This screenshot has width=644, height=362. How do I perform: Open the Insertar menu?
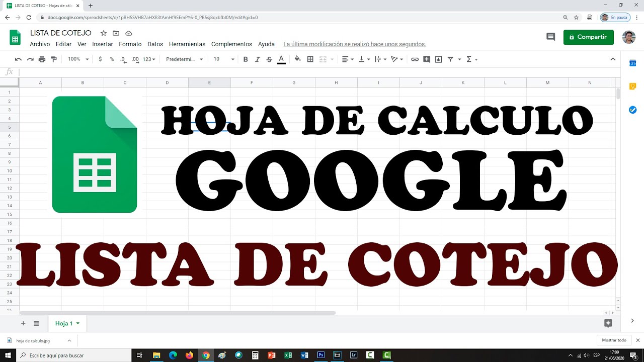coord(103,44)
